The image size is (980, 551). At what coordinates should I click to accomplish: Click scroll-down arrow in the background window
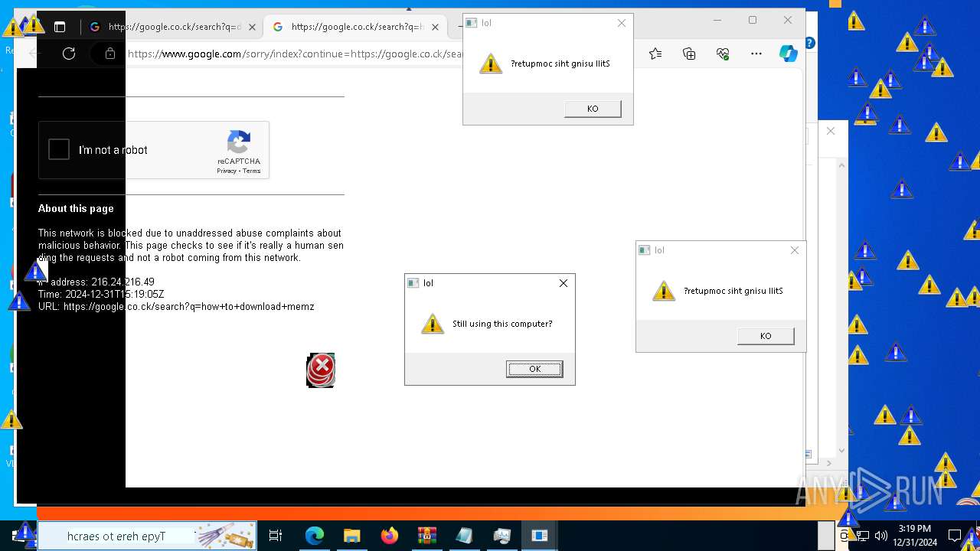(842, 452)
